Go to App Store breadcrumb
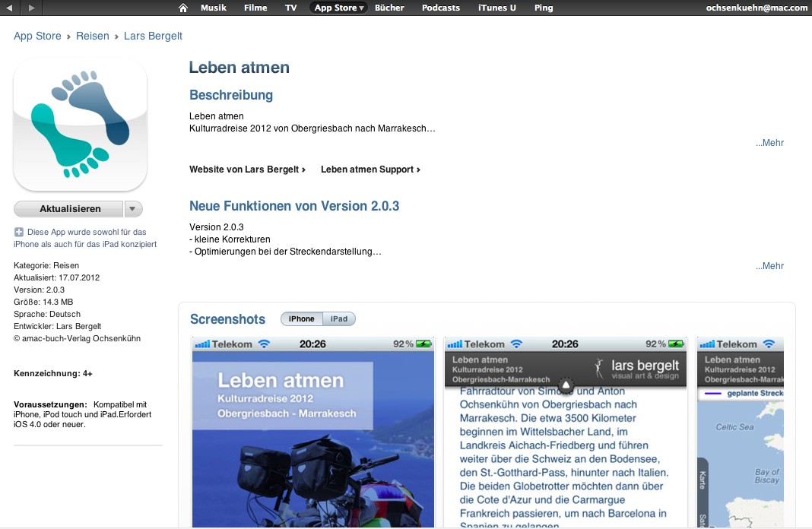The height and width of the screenshot is (529, 812). coord(37,36)
